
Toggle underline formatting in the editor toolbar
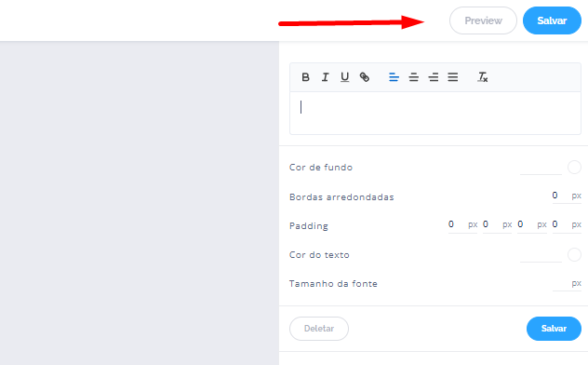point(344,77)
